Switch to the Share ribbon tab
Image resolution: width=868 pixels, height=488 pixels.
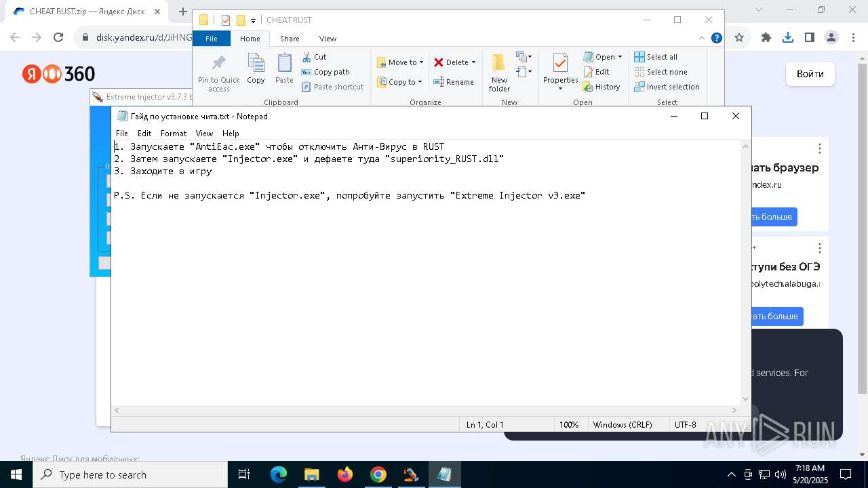[290, 39]
